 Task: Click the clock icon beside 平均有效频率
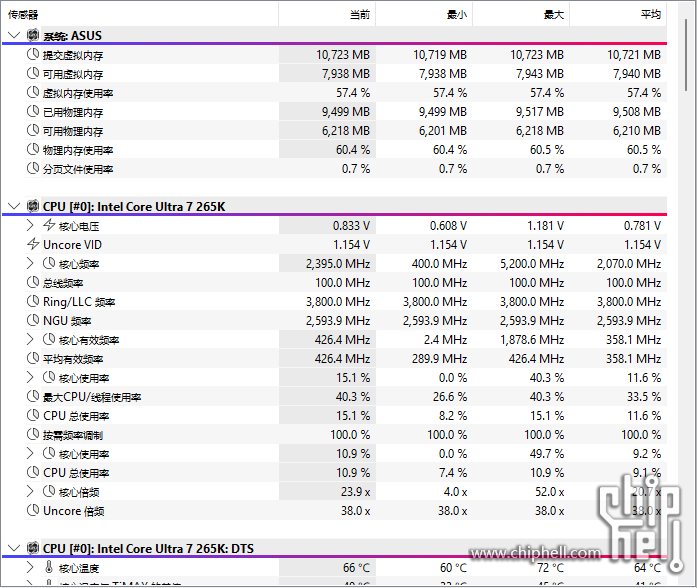pos(33,358)
